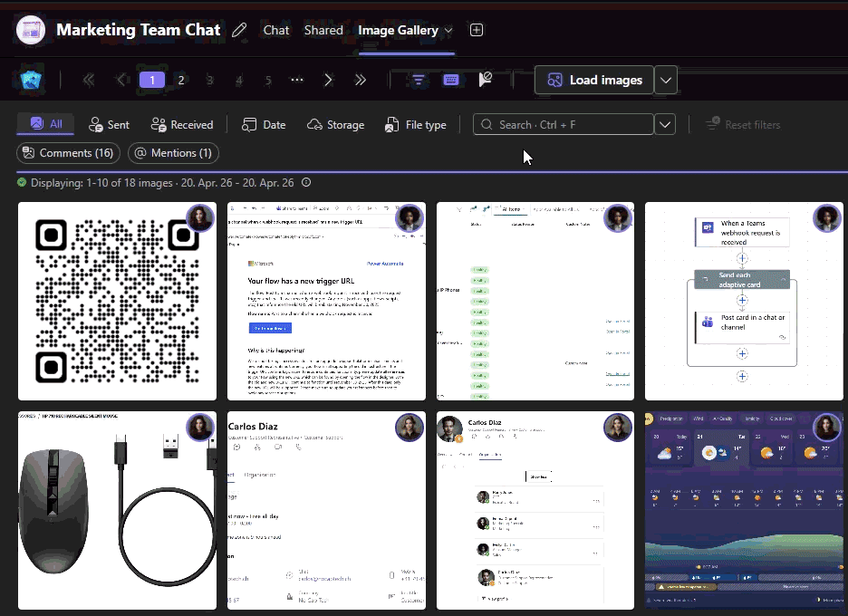Open the mouse and cable thumbnail

[118, 511]
